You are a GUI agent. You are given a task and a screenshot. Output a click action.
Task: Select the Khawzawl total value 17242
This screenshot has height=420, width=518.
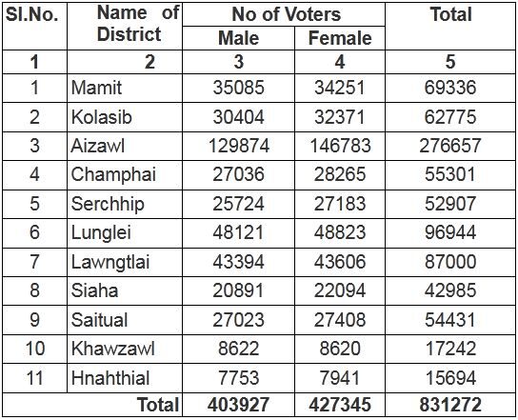pos(450,349)
